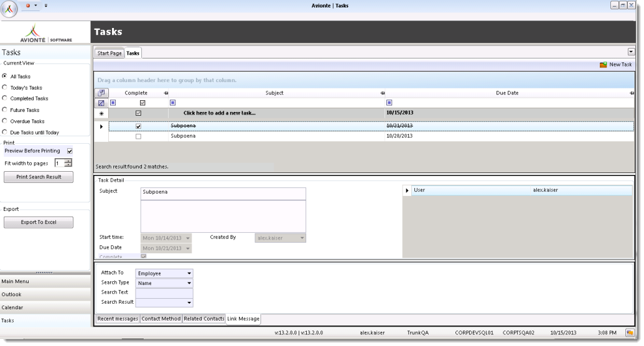Open the Due Date filter operator icon
Image resolution: width=644 pixels, height=346 pixels.
(390, 103)
